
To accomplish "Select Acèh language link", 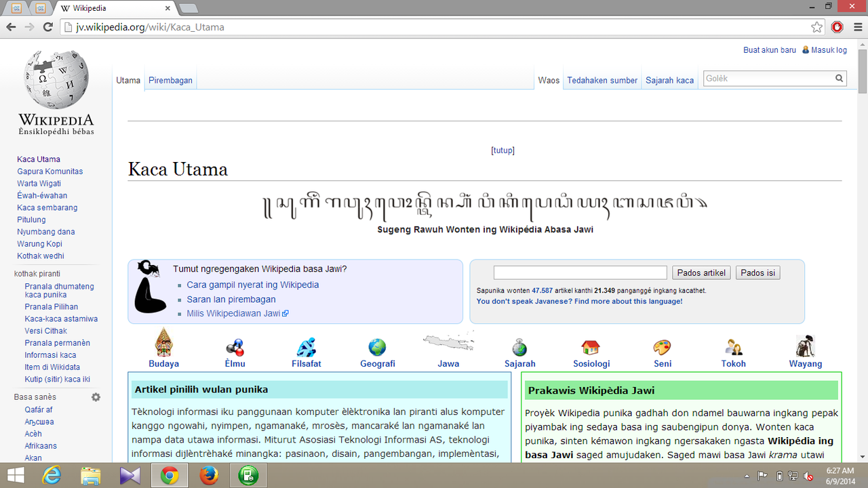I will tap(33, 434).
